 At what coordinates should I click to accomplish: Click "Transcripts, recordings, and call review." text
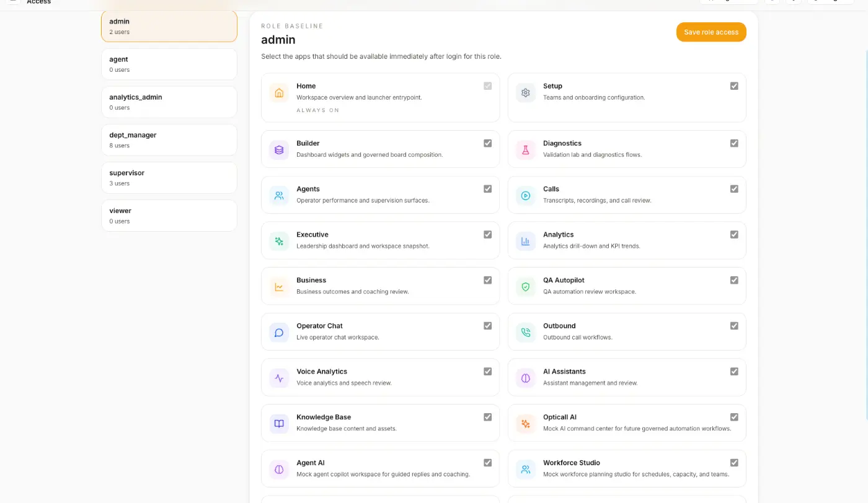point(597,200)
